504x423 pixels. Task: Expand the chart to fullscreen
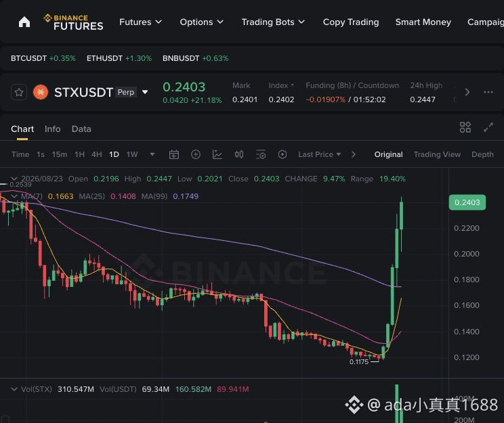(488, 127)
